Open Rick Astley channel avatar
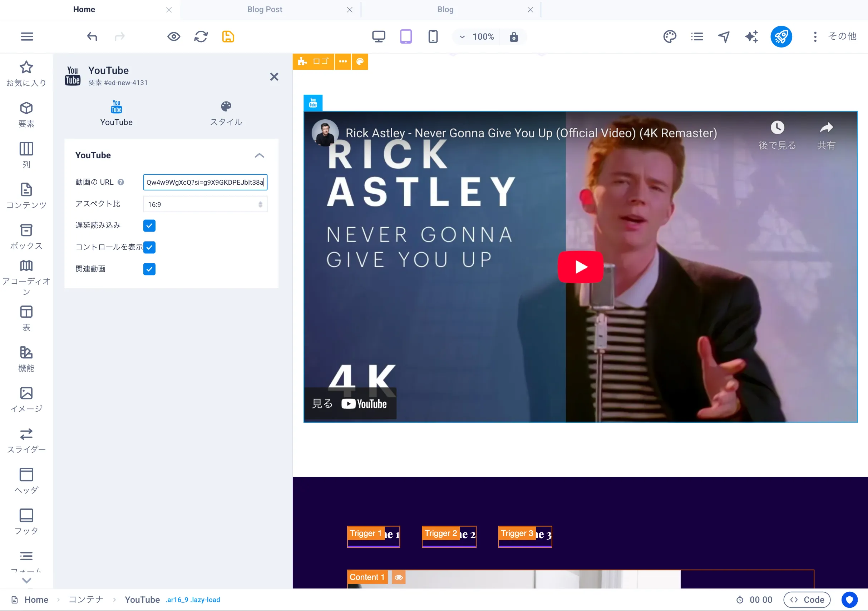Image resolution: width=868 pixels, height=611 pixels. pyautogui.click(x=325, y=133)
